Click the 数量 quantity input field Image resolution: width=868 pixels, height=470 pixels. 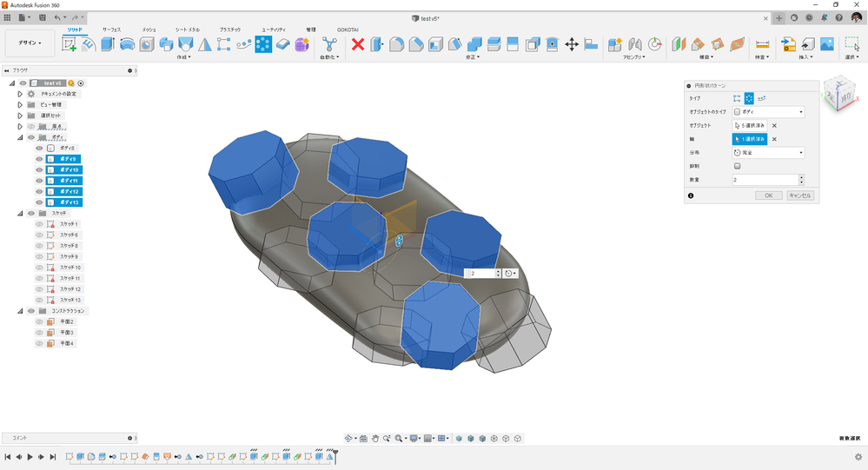tap(765, 180)
